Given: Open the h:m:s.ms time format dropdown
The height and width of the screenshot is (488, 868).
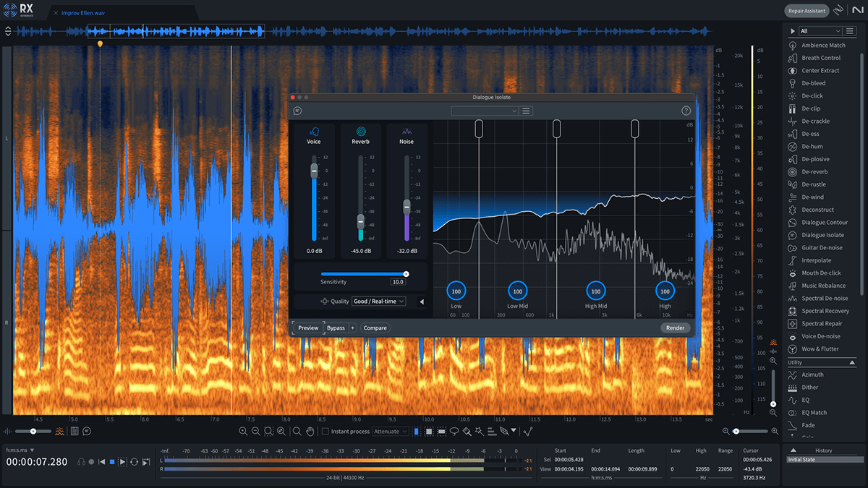Looking at the screenshot, I should (x=21, y=450).
